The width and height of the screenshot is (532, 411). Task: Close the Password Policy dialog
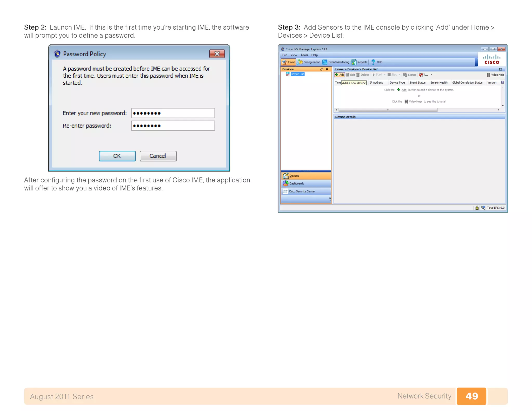pos(217,54)
